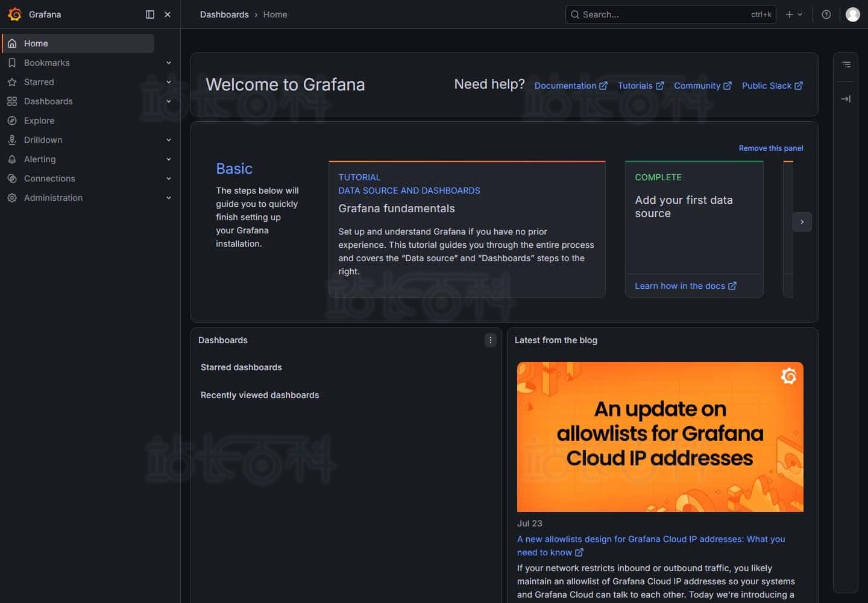868x603 pixels.
Task: Open the Documentation help link
Action: coord(571,86)
